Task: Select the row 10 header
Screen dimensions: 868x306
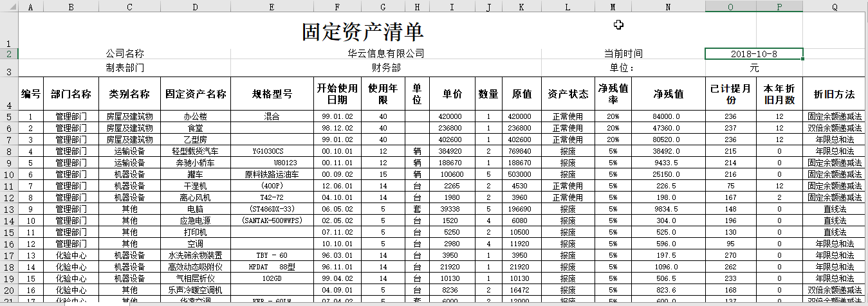Action: pos(9,175)
